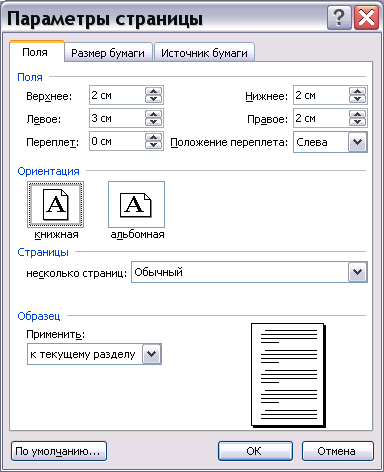This screenshot has height=472, width=384.
Task: Click the Применить label
Action: [x=55, y=334]
